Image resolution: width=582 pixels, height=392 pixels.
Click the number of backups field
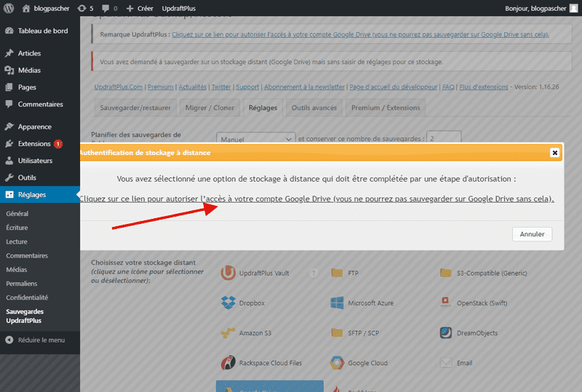pyautogui.click(x=444, y=137)
